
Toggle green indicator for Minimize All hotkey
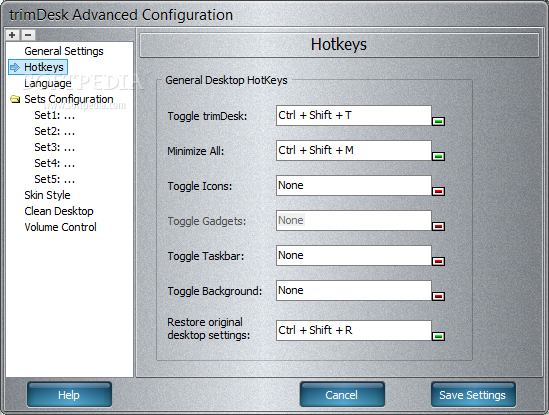coord(438,156)
